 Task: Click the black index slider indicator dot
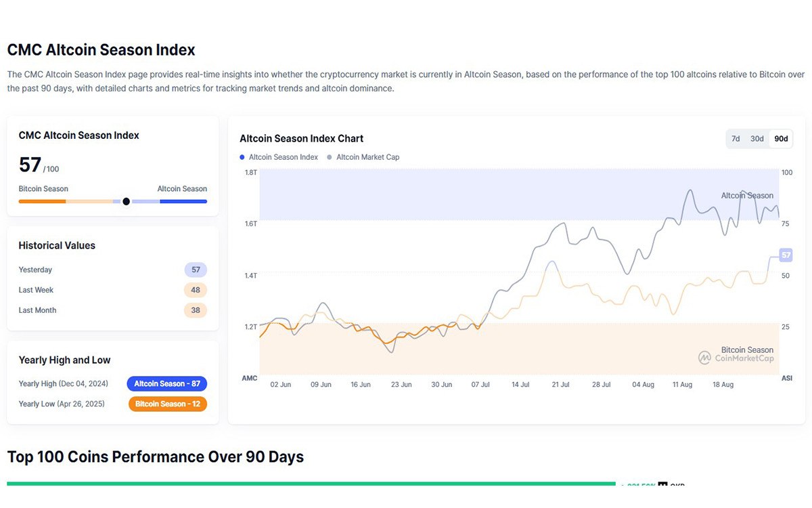[x=126, y=201]
